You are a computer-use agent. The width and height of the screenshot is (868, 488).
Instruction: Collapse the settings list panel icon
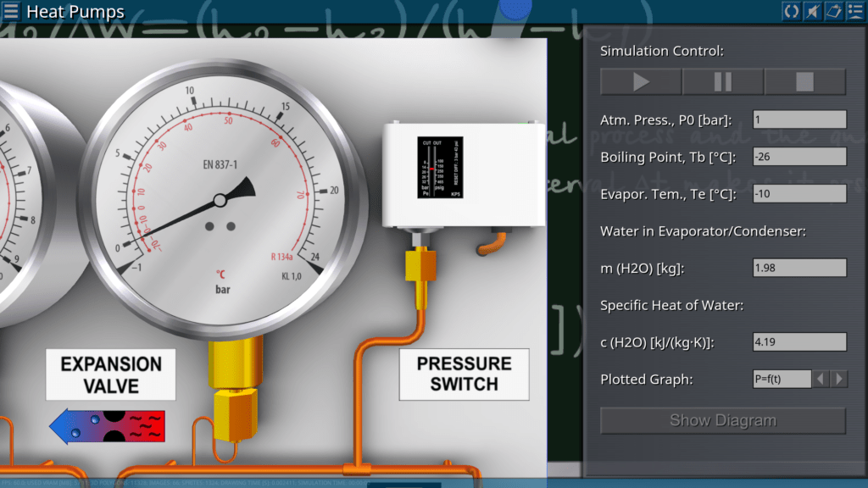pos(854,11)
